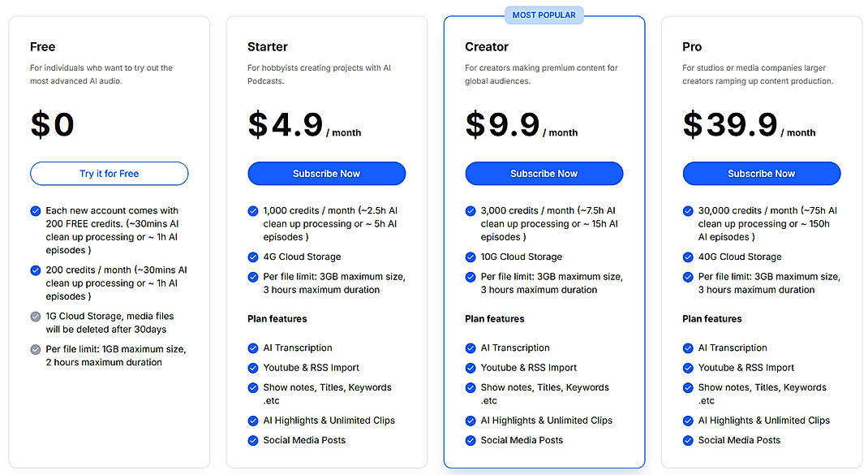The height and width of the screenshot is (475, 868).
Task: Click the checkmark beside Pro's AI Highlights & Unlimited Clips
Action: (688, 421)
